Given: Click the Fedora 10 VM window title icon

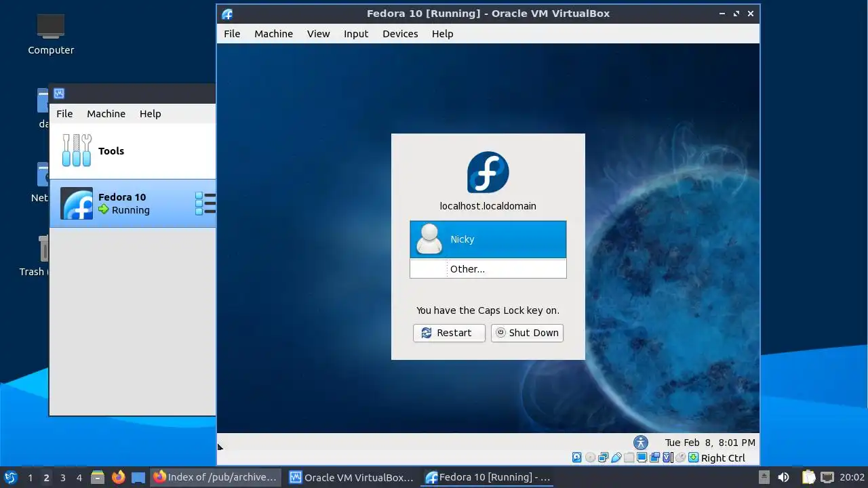Looking at the screenshot, I should click(227, 14).
